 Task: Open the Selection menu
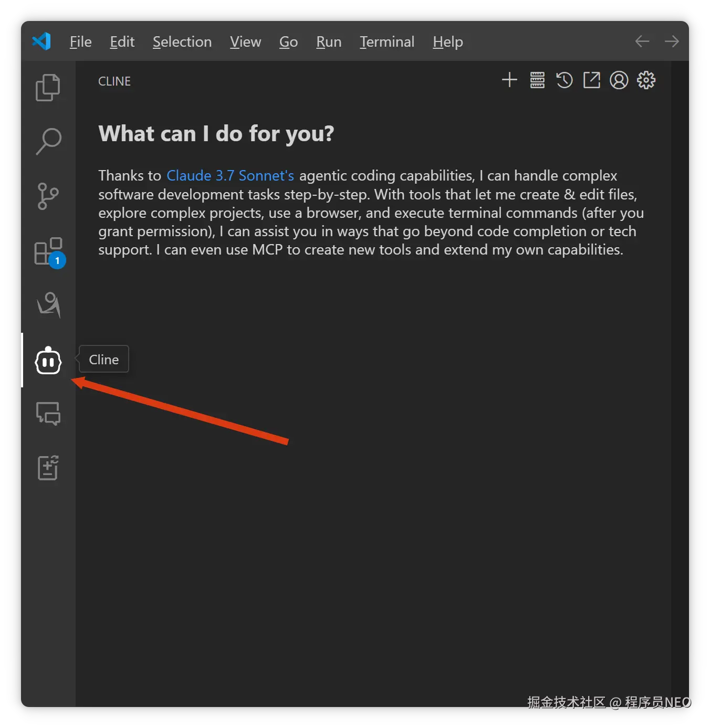[x=182, y=42]
